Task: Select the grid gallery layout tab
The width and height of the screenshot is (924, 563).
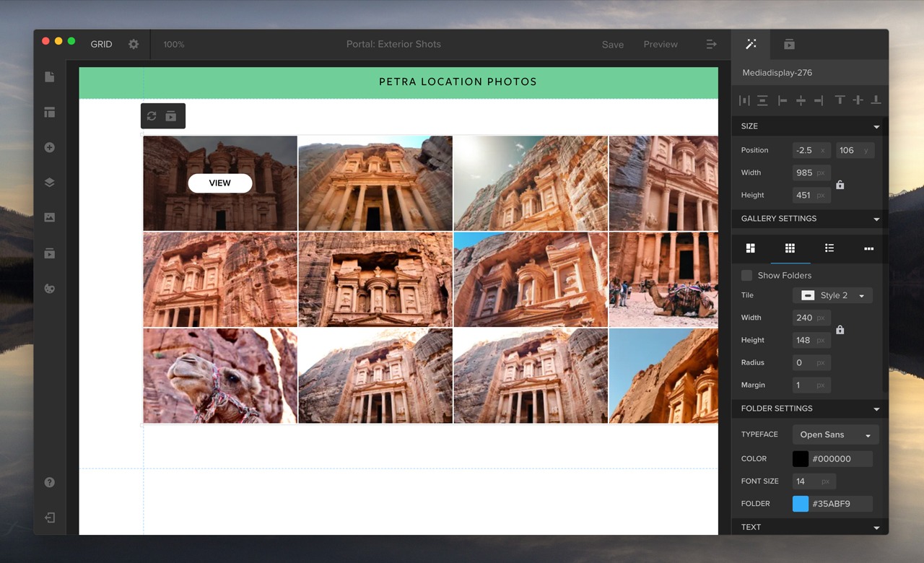Action: (x=790, y=248)
